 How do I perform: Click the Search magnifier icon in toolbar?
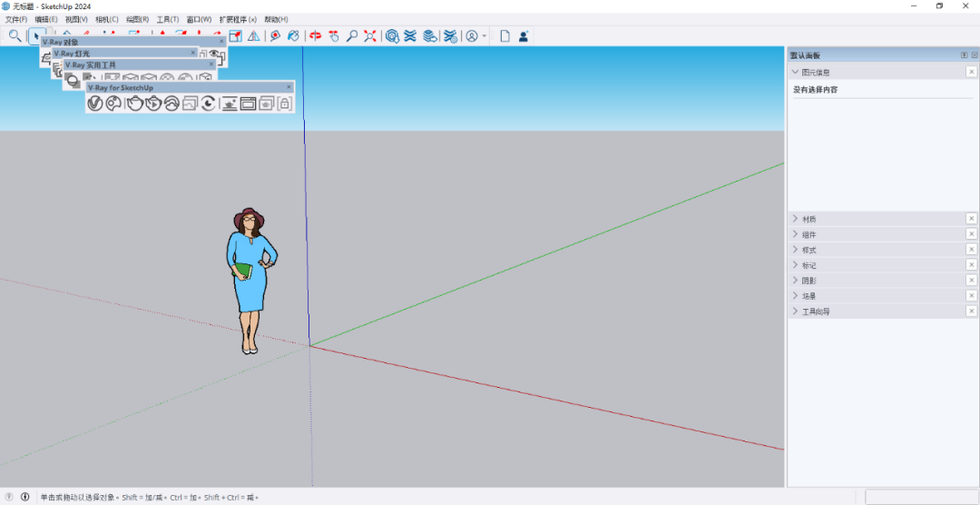[15, 36]
